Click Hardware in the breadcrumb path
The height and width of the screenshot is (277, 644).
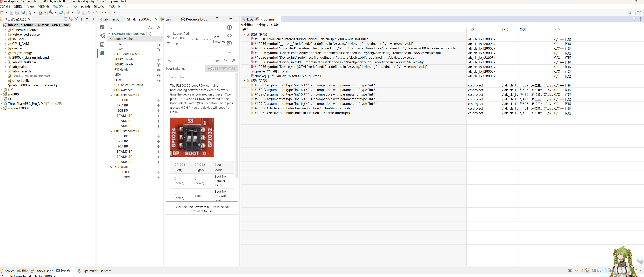(201, 39)
